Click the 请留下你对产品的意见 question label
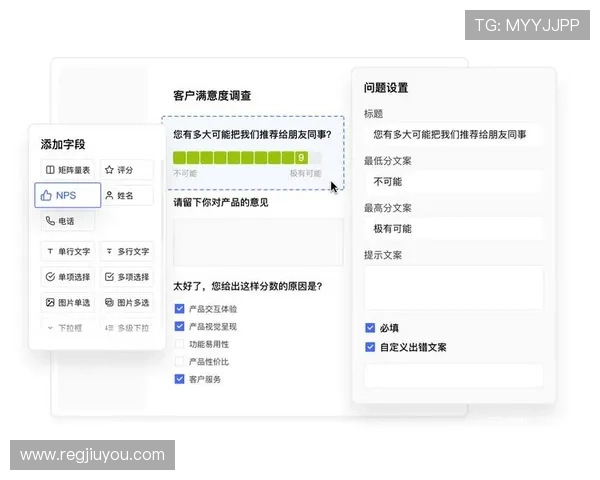The image size is (600, 480). pyautogui.click(x=221, y=202)
